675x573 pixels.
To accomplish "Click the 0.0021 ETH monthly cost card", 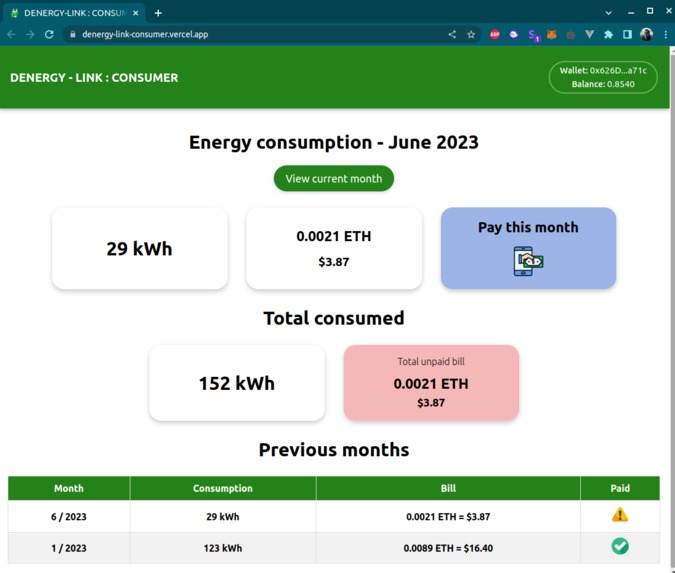I will point(334,248).
